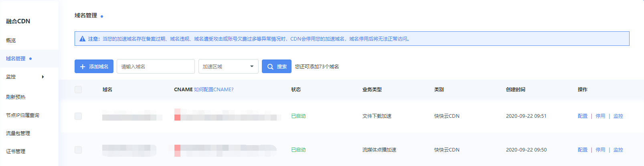Open 监控 for the 文件下载加速 domain

pyautogui.click(x=618, y=116)
